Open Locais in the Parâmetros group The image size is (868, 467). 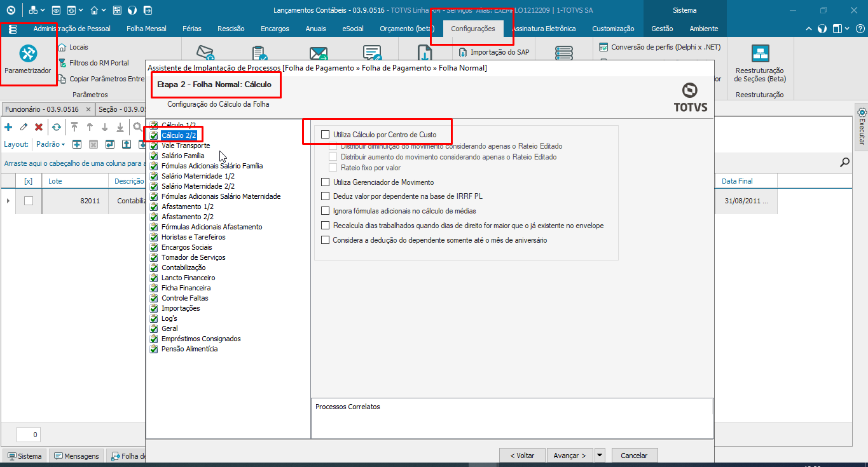point(73,47)
